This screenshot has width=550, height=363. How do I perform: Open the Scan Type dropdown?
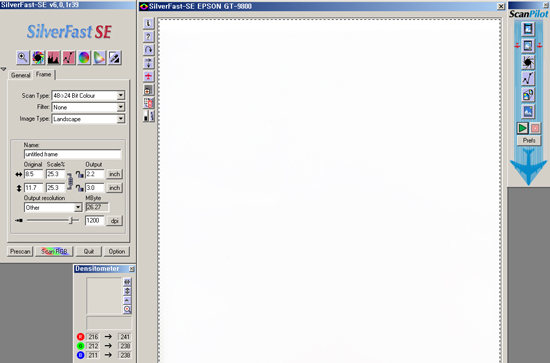[x=120, y=95]
